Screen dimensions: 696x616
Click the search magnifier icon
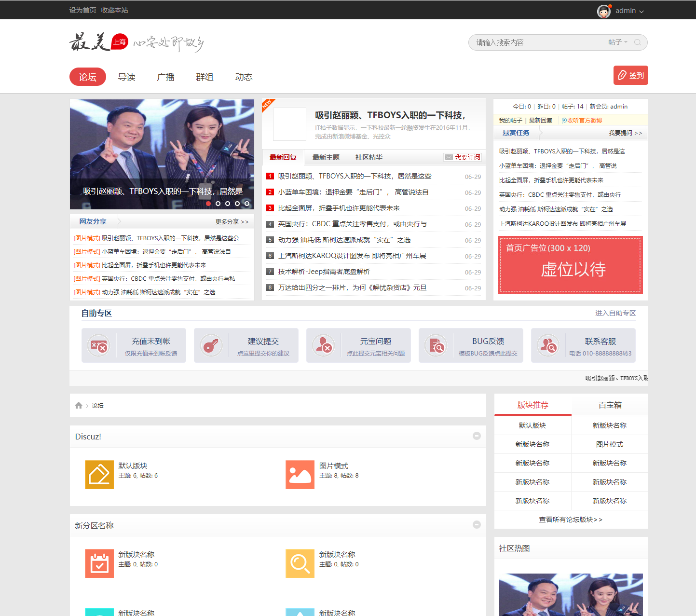point(637,42)
